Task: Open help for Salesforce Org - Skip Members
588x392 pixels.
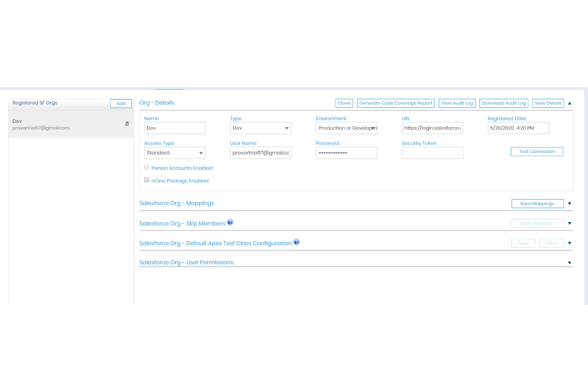Action: [x=230, y=222]
